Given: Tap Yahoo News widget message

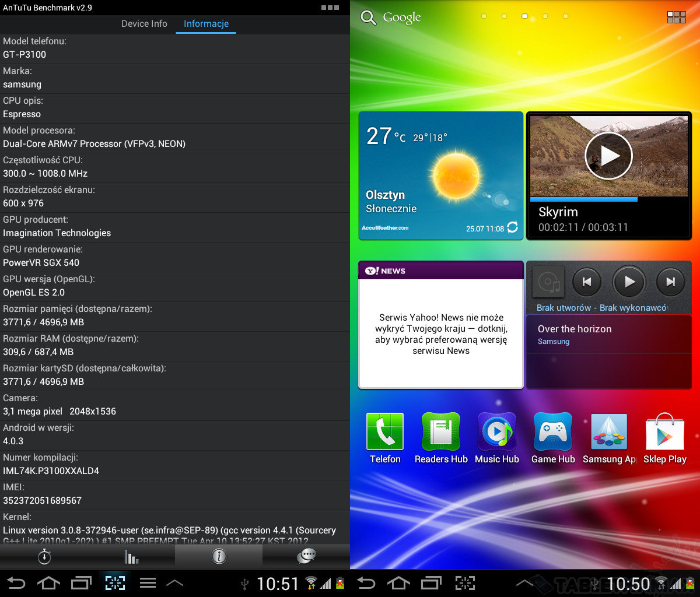Looking at the screenshot, I should point(441,334).
